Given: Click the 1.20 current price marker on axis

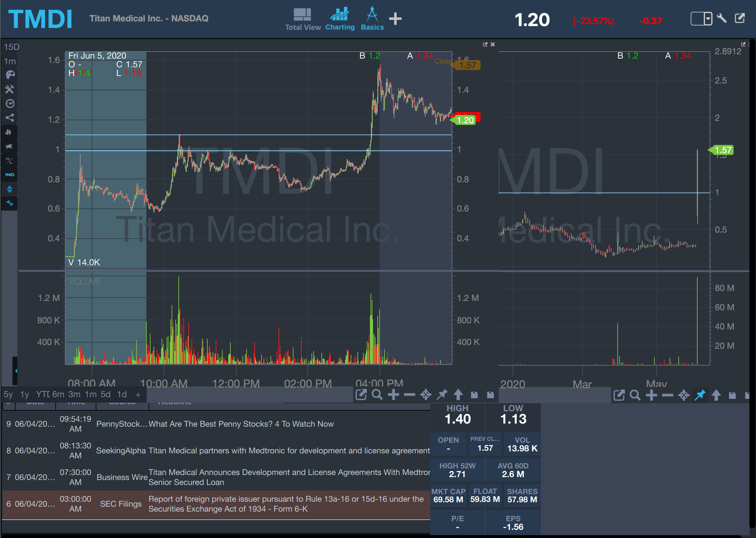Looking at the screenshot, I should (x=465, y=120).
